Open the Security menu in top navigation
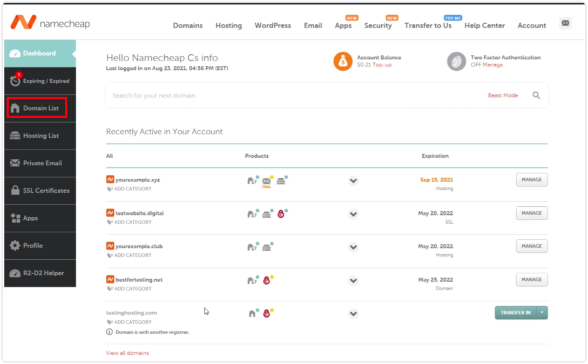Screen dimensions: 588x364 [x=377, y=25]
